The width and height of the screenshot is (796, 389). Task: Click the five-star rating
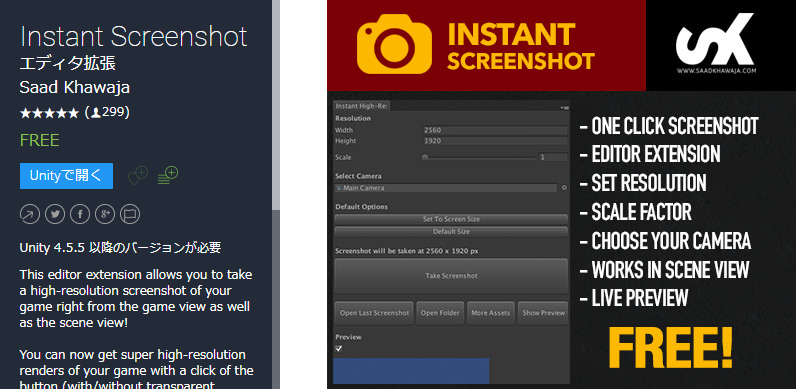[x=49, y=113]
